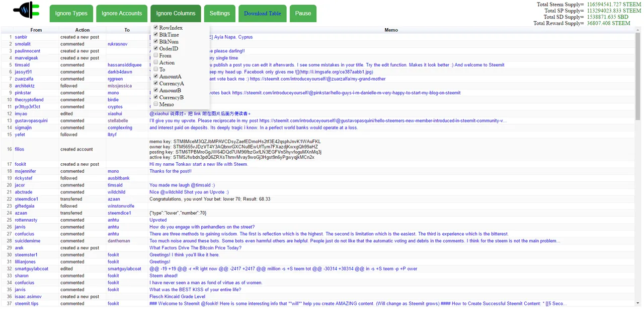The height and width of the screenshot is (328, 644).
Task: Click the Total SD Supply value
Action: [x=608, y=17]
